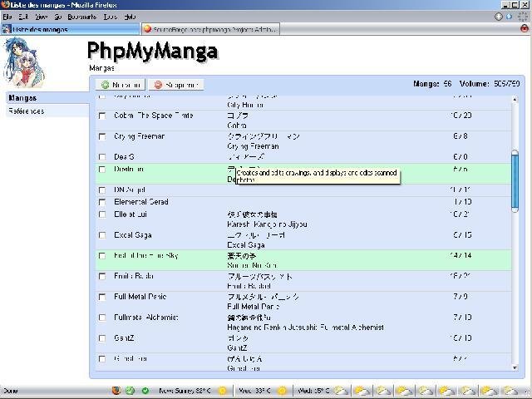This screenshot has height=399, width=532.
Task: Click the 'Manga: 56' counter
Action: click(x=432, y=84)
